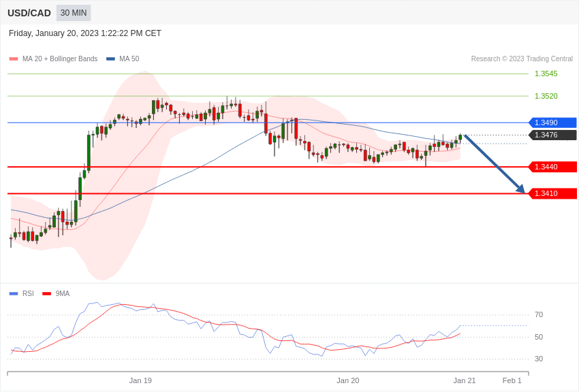Viewport: 579px width, 392px height.
Task: Click the Jan 19 time axis label
Action: tap(140, 380)
